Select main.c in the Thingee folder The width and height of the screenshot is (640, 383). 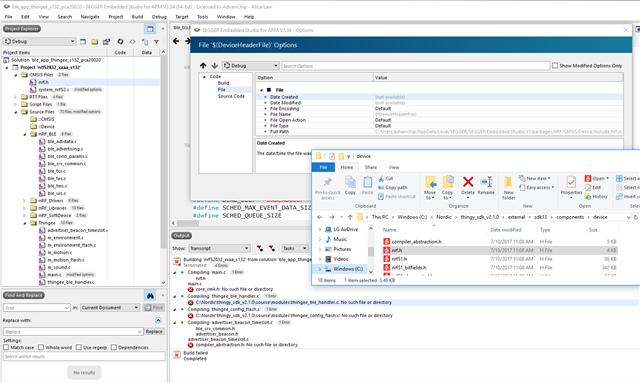[54, 275]
